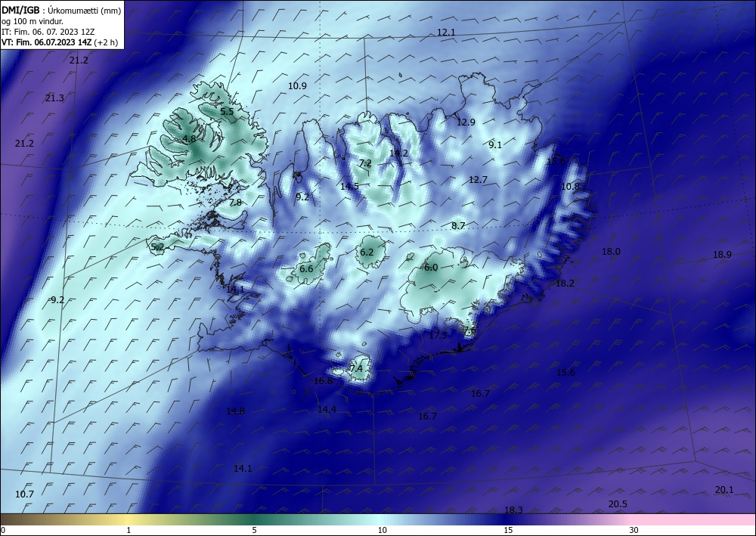
Task: Click the 7.2 value label
Action: click(x=365, y=163)
